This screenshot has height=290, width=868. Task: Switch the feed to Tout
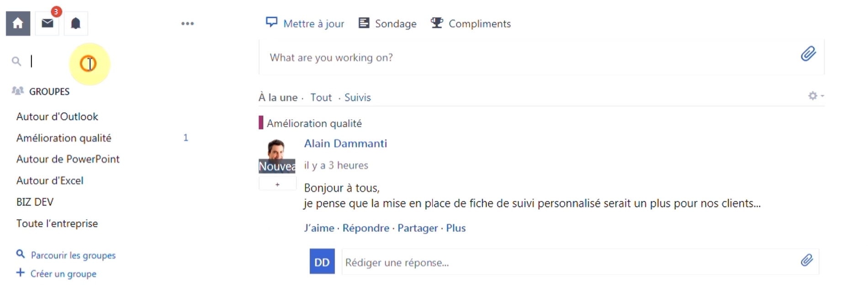[321, 97]
